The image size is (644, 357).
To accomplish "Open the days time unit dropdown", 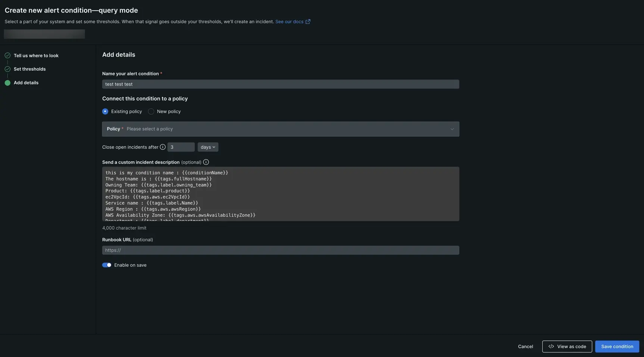I will click(x=208, y=147).
